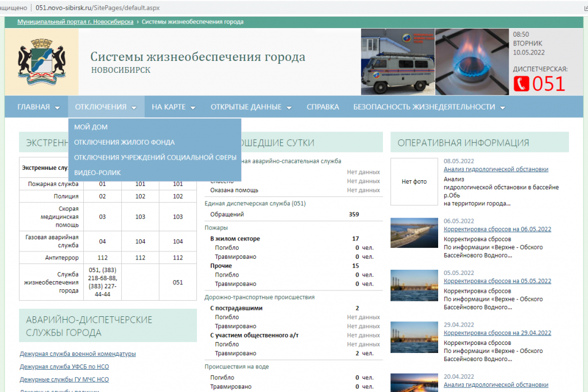Select the ВИДЕО-РОЛИК menu entry

pyautogui.click(x=97, y=173)
